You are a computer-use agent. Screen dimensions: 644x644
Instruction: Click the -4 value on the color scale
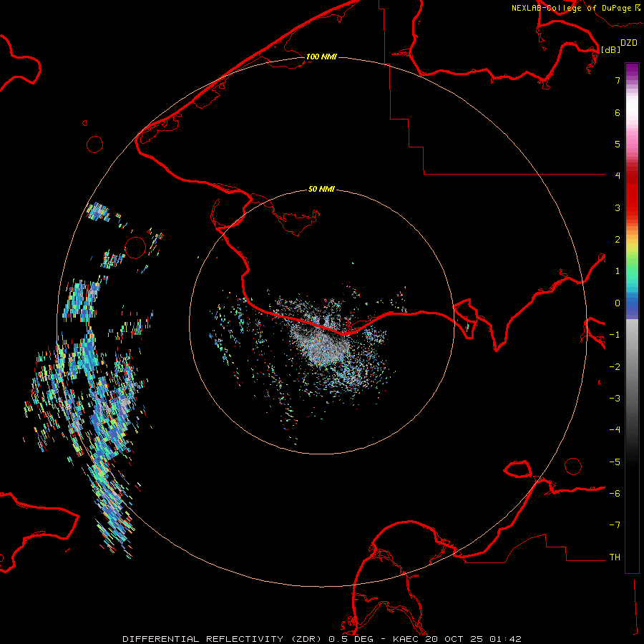point(615,430)
